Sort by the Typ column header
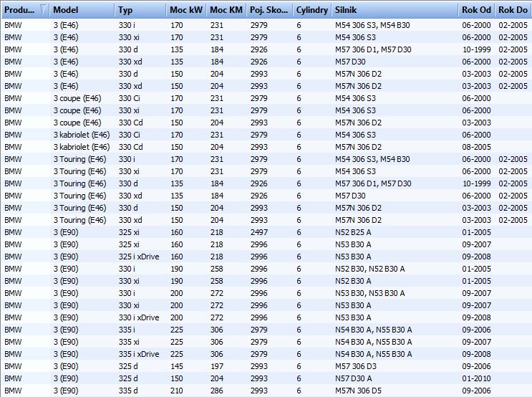 (140, 10)
